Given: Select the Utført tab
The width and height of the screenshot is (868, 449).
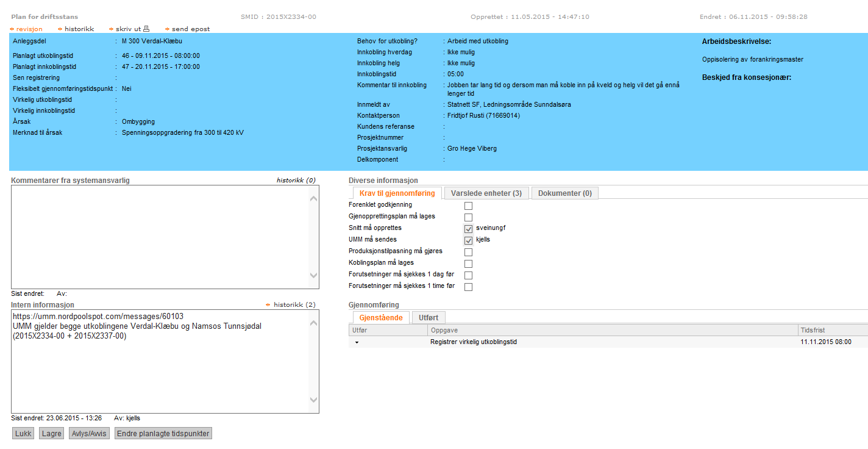Looking at the screenshot, I should (x=429, y=318).
